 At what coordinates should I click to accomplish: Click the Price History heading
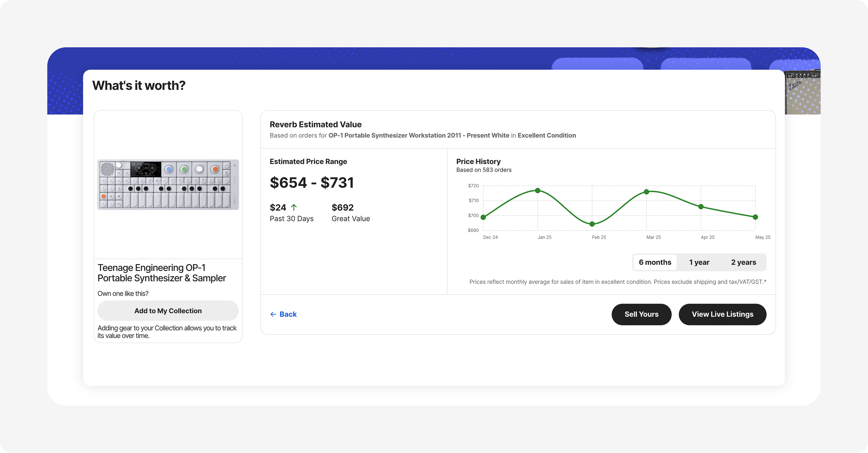tap(478, 161)
